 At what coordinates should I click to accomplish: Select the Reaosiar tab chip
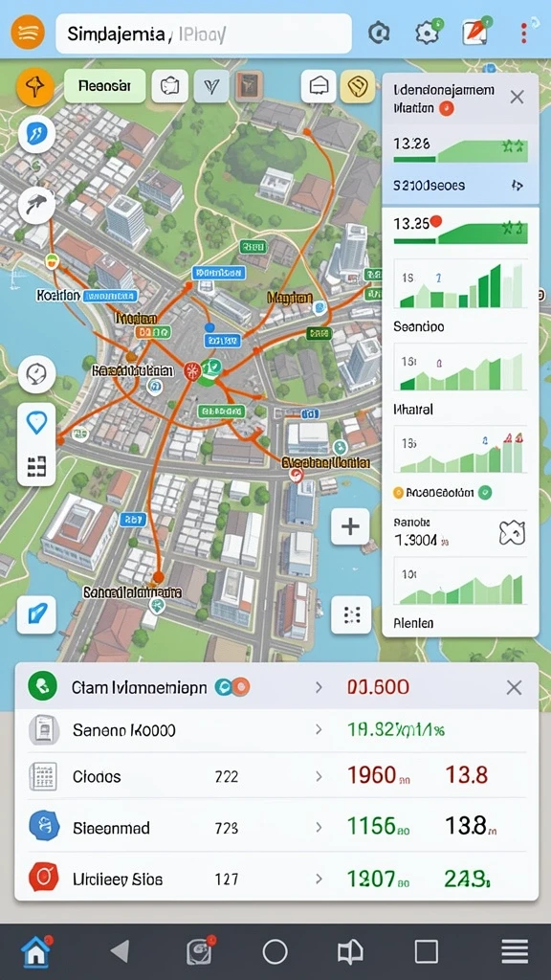[105, 85]
